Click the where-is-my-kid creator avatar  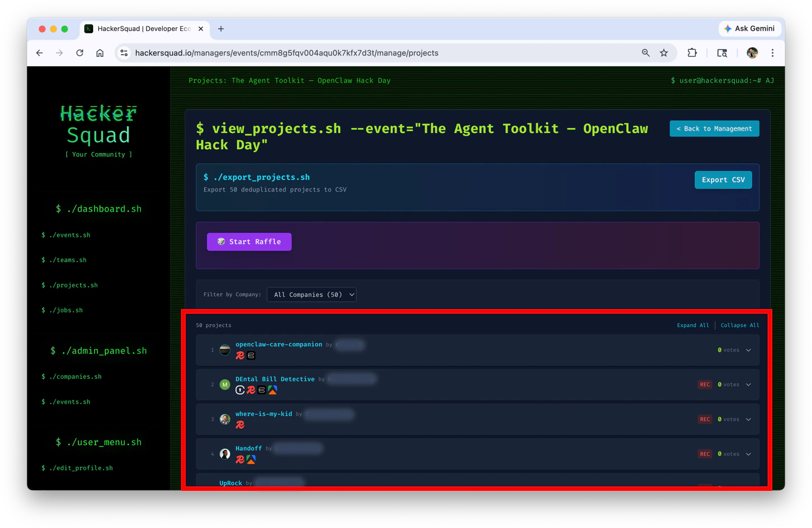(x=225, y=419)
